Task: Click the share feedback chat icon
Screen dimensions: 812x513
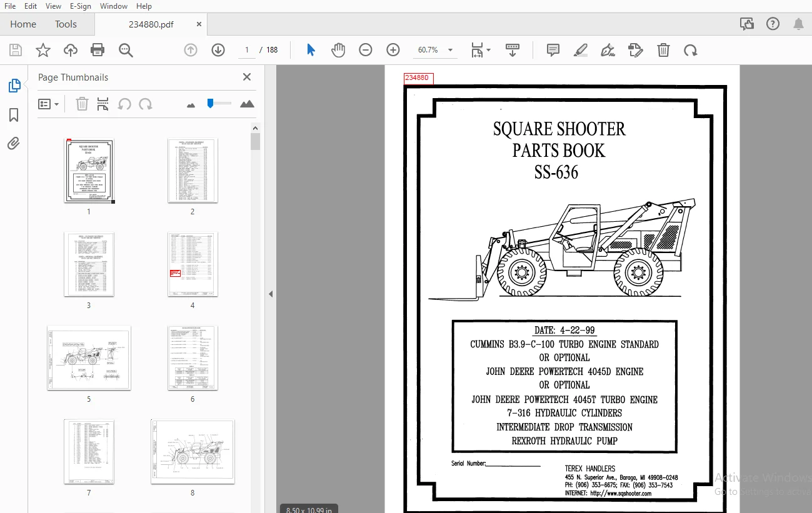Action: [x=746, y=24]
